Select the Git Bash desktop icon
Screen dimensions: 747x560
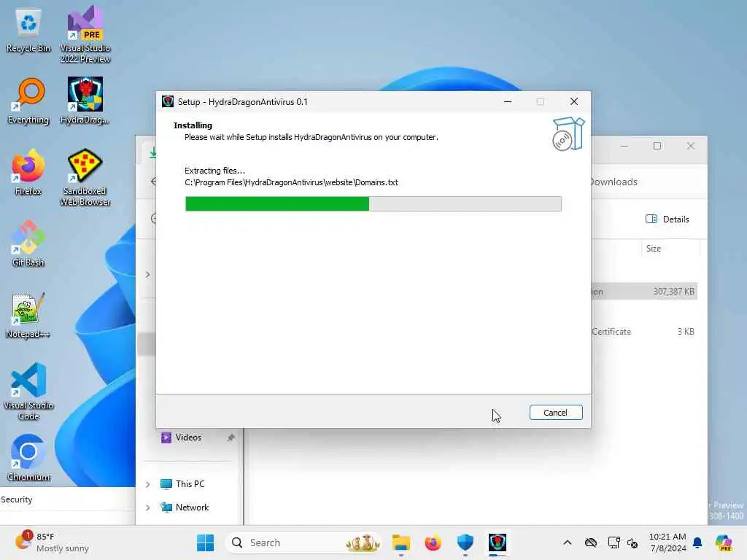point(28,244)
